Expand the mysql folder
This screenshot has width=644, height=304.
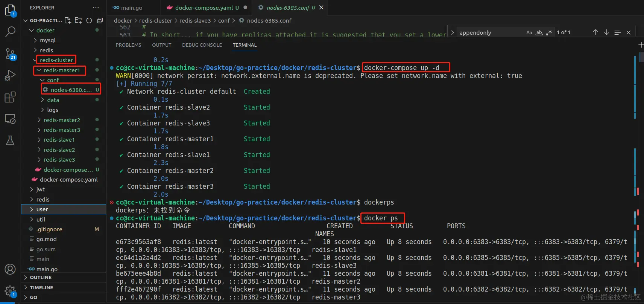(x=35, y=40)
